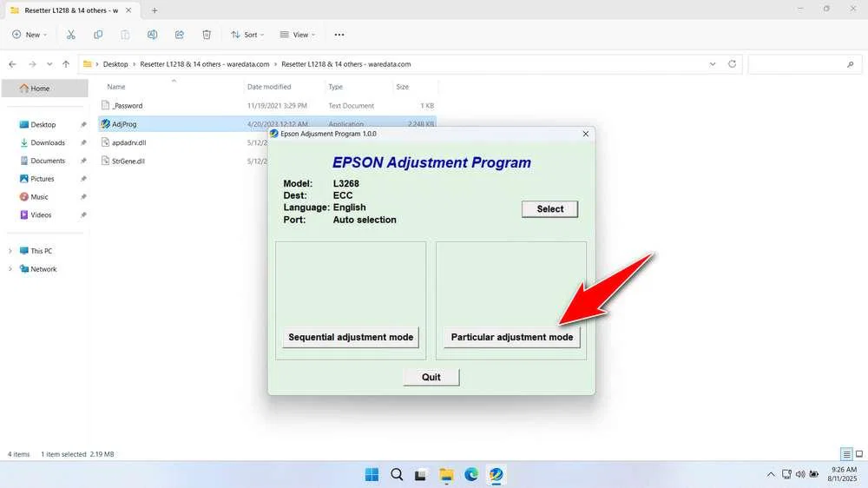Open network status icon in tray
868x488 pixels.
pos(786,475)
